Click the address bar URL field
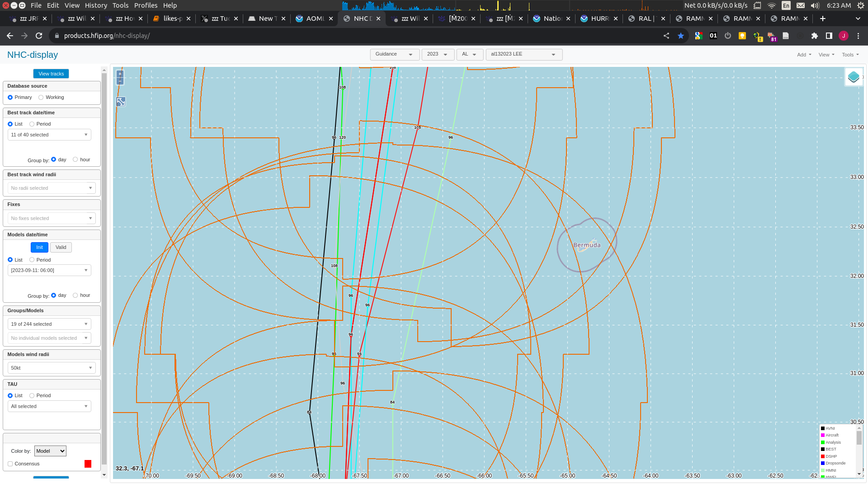Image resolution: width=868 pixels, height=488 pixels. [357, 36]
